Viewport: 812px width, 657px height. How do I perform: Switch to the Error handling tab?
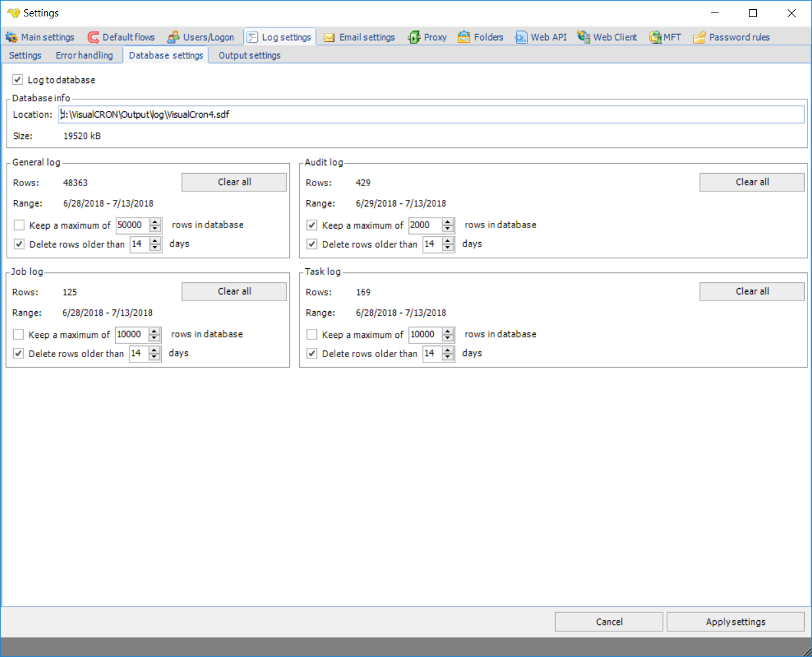pyautogui.click(x=84, y=55)
